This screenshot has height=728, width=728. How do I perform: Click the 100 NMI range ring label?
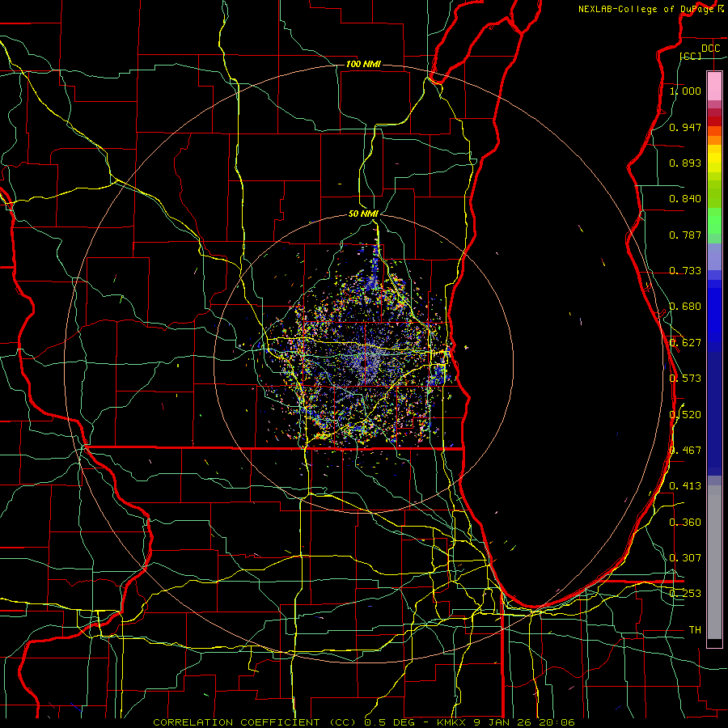coord(363,64)
